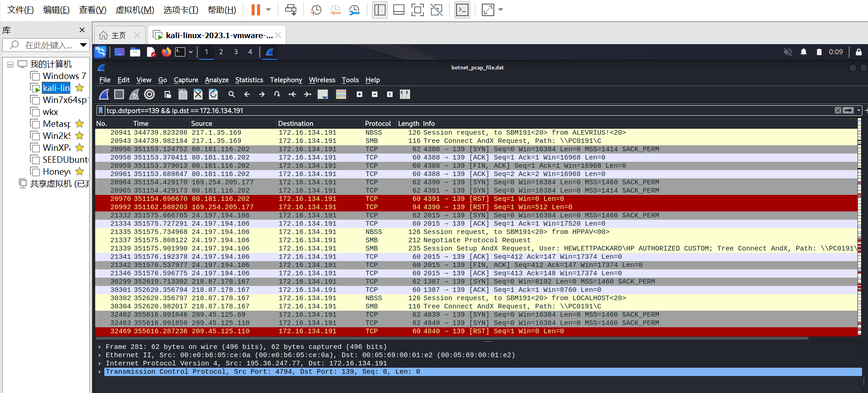868x393 pixels.
Task: Open the Kali applications menu dragon icon
Action: 100,52
